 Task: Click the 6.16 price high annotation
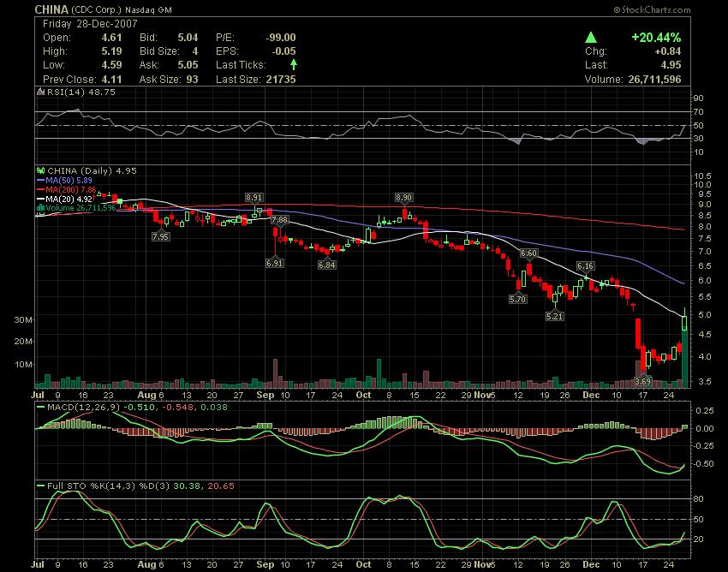[x=585, y=266]
